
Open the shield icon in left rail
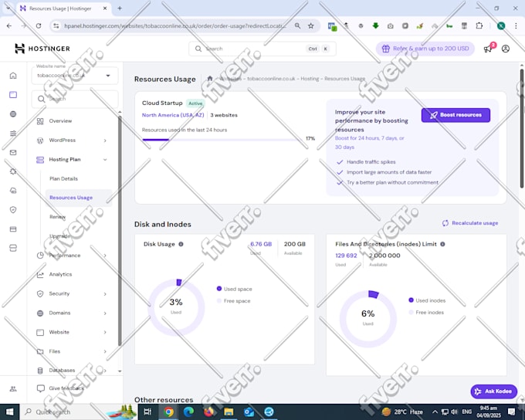[13, 210]
